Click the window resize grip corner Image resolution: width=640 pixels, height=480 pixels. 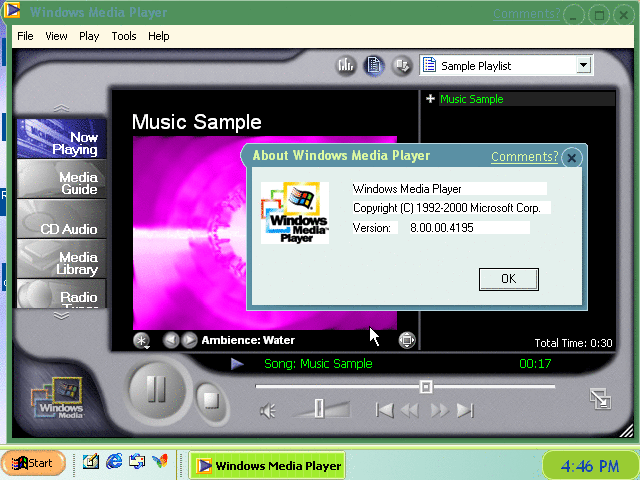(627, 431)
